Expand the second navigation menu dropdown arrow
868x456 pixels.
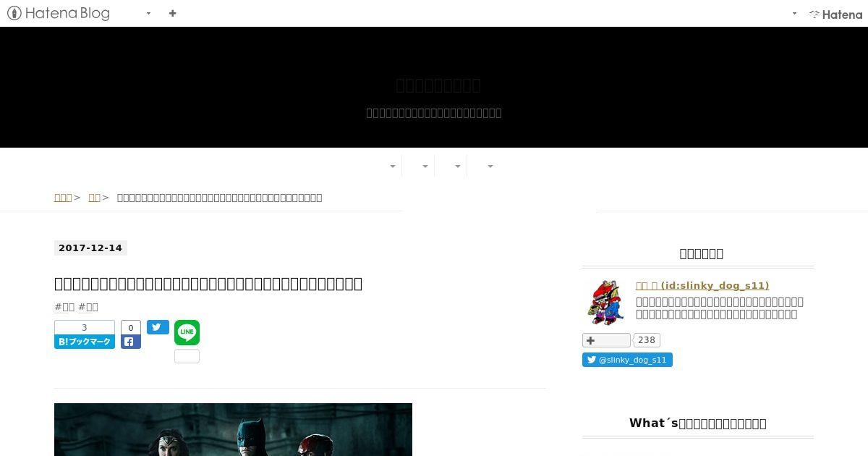[x=425, y=166]
